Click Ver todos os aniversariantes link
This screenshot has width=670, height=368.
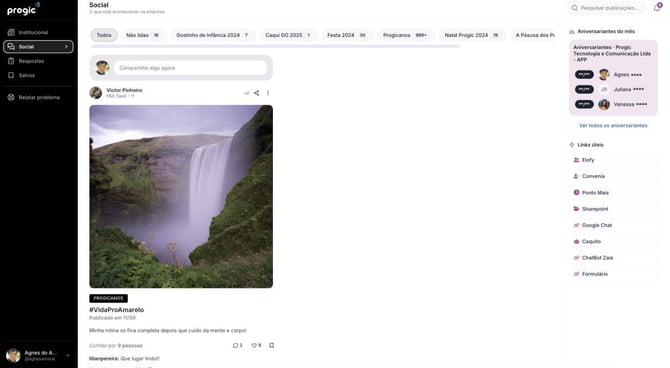click(613, 126)
